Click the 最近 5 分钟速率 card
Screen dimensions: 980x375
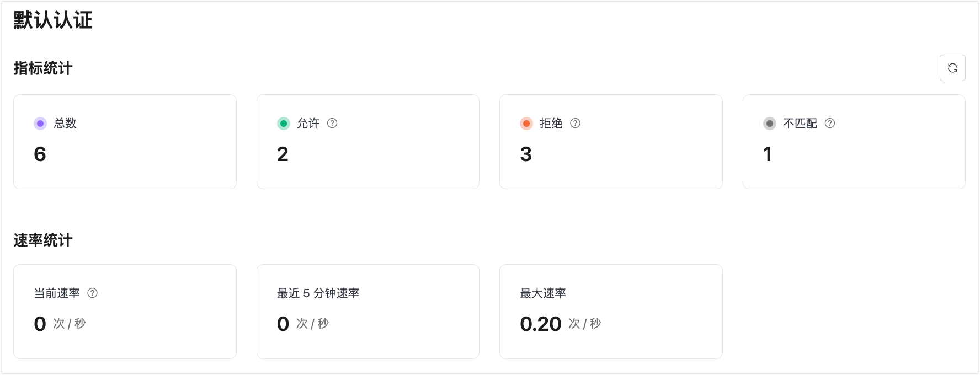[x=368, y=312]
